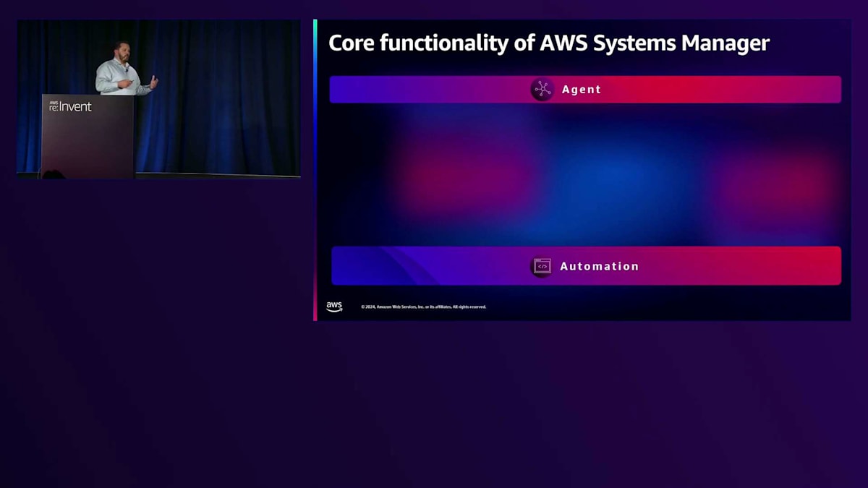Click the speaker video thumbnail
The height and width of the screenshot is (488, 868).
[158, 99]
